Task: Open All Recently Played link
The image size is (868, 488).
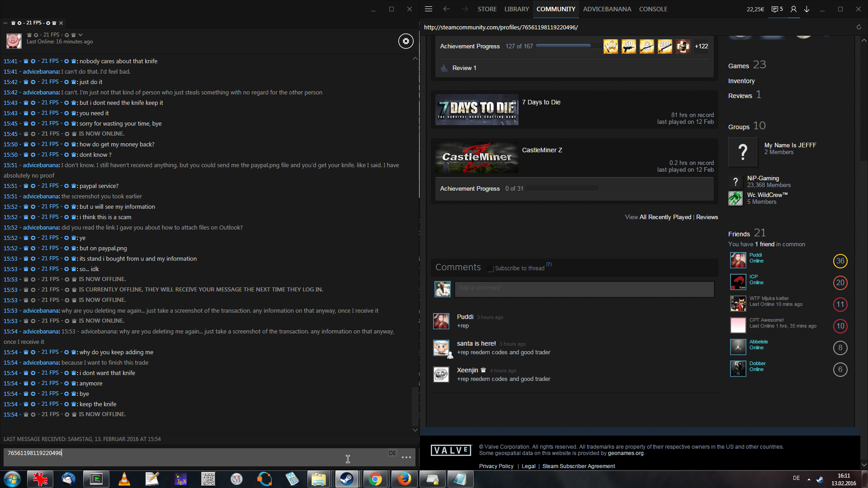Action: pos(665,217)
